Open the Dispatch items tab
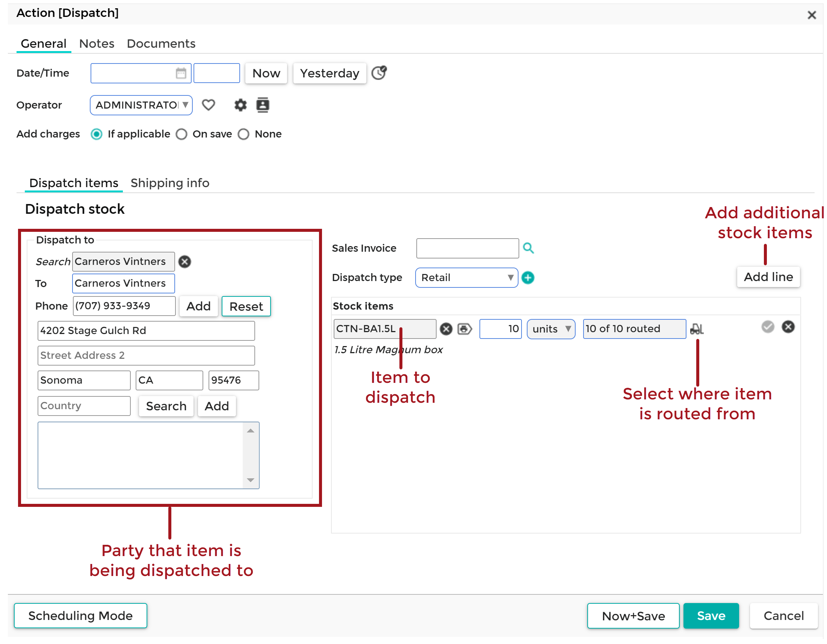The image size is (827, 644). click(74, 183)
